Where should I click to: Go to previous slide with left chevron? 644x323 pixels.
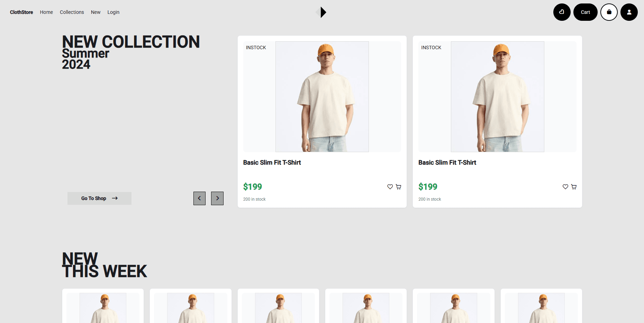coord(199,198)
